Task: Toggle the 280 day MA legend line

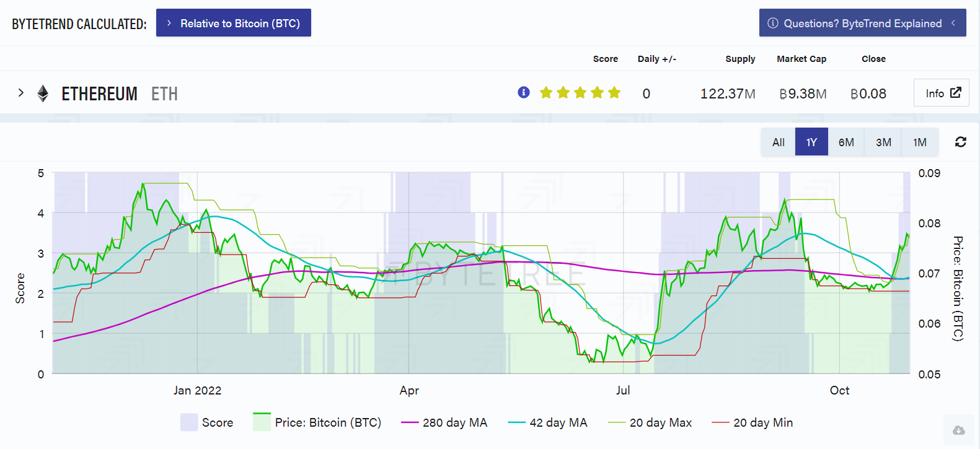Action: coord(444,422)
